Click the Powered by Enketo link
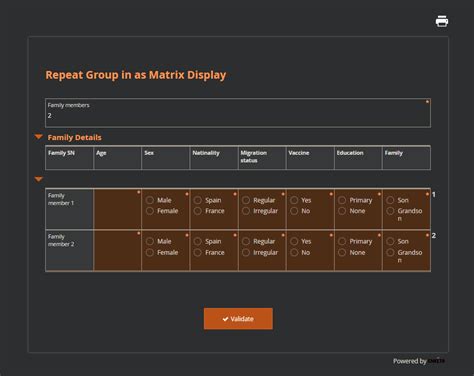This screenshot has width=474, height=376. [x=419, y=361]
